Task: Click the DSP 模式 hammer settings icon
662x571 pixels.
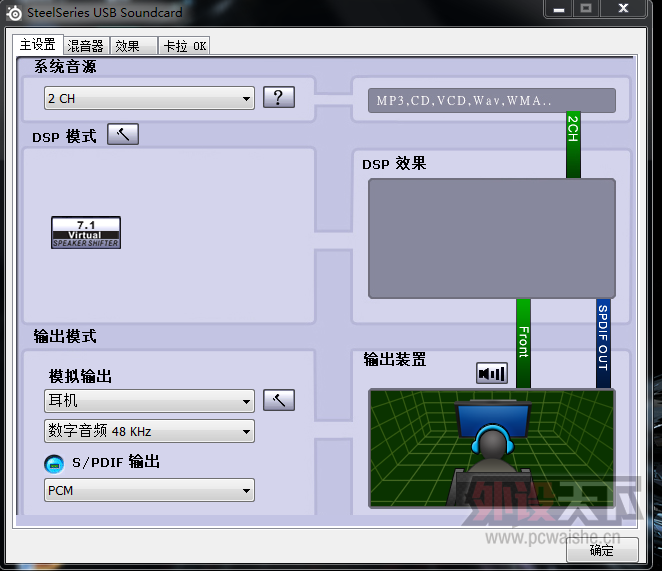Action: (x=122, y=135)
